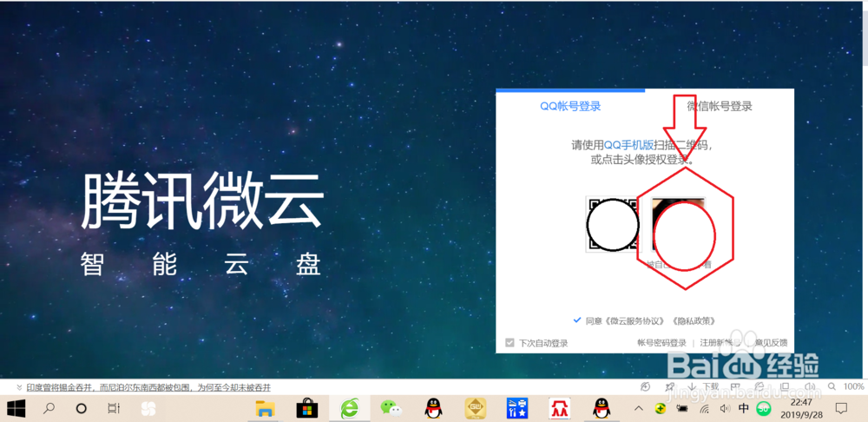
Task: Open the Cortana circle icon
Action: [x=82, y=409]
